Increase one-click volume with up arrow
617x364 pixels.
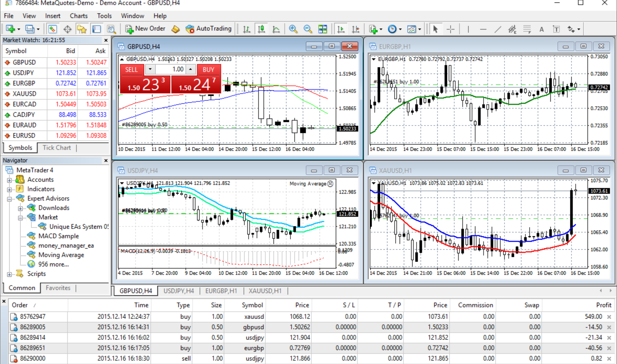pyautogui.click(x=190, y=69)
